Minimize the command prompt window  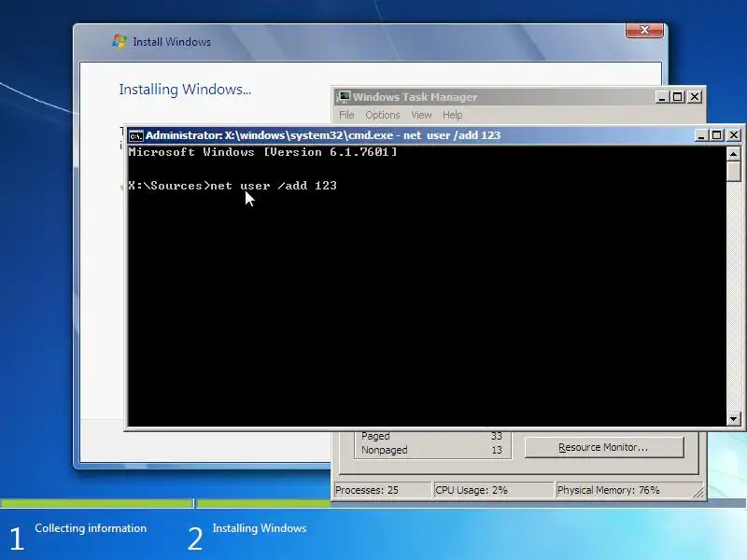[701, 135]
